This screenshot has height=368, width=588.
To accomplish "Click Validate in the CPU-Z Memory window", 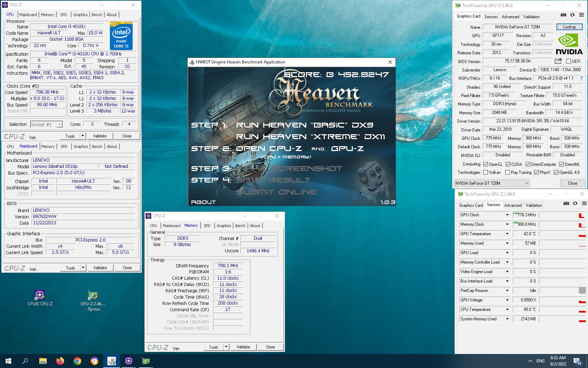I will click(x=243, y=347).
